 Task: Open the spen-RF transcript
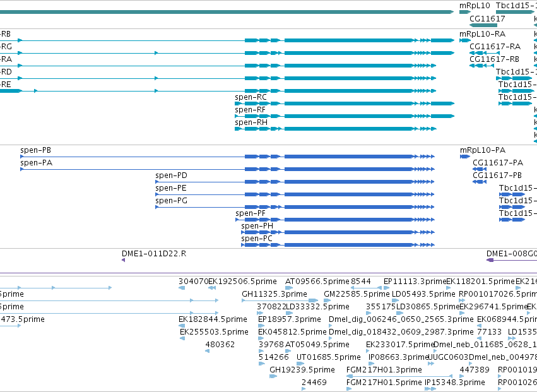(250, 110)
